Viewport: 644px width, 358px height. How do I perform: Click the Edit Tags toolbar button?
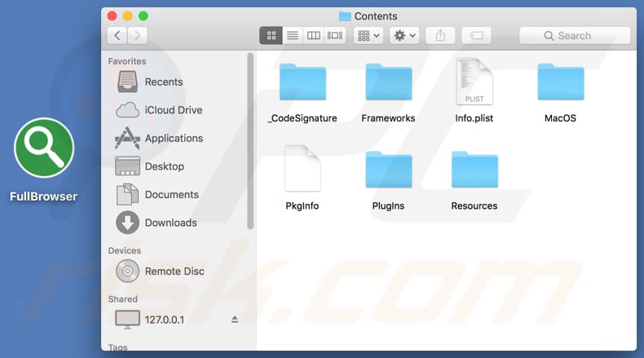[x=476, y=36]
